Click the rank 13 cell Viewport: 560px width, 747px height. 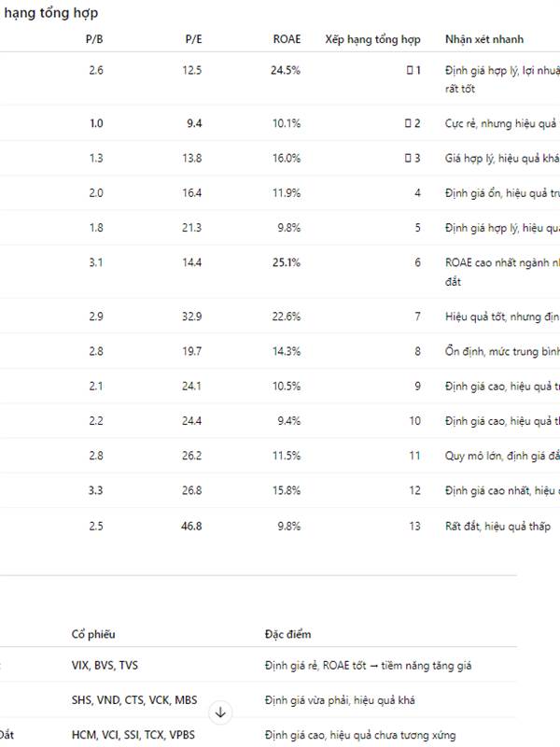pos(414,526)
